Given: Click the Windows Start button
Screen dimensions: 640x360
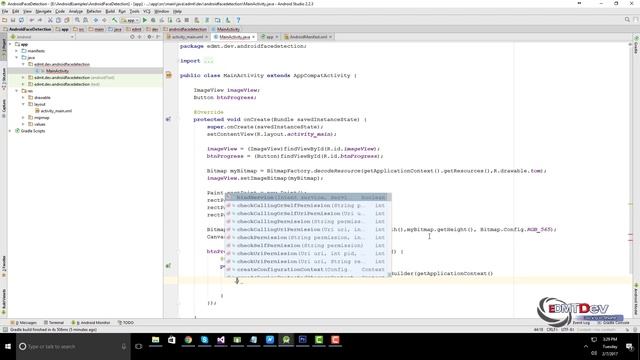Looking at the screenshot, I should 8,347.
